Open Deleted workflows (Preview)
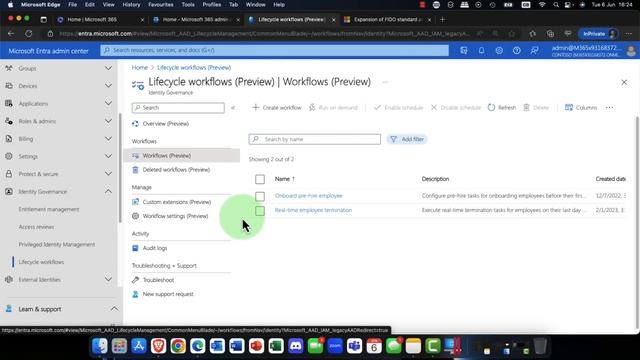640x360 pixels. pyautogui.click(x=176, y=169)
